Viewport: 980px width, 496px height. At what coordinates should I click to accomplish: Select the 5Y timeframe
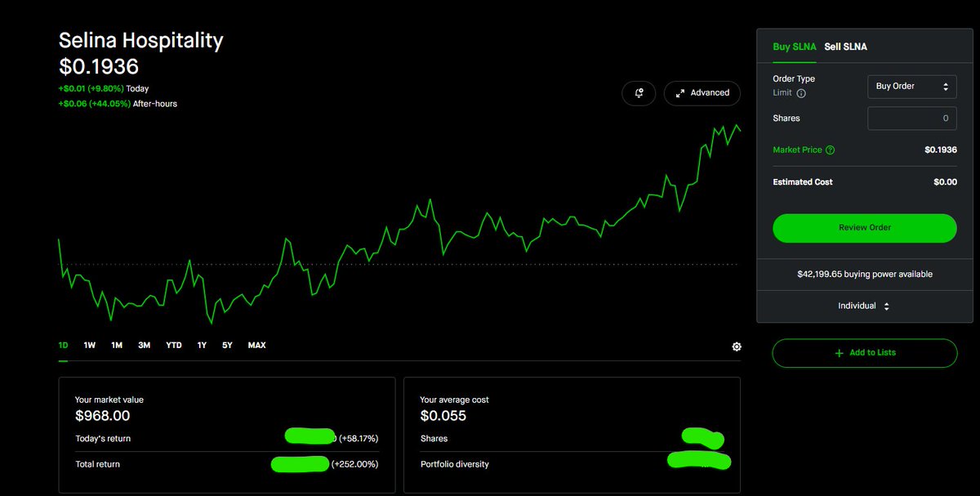pyautogui.click(x=227, y=345)
